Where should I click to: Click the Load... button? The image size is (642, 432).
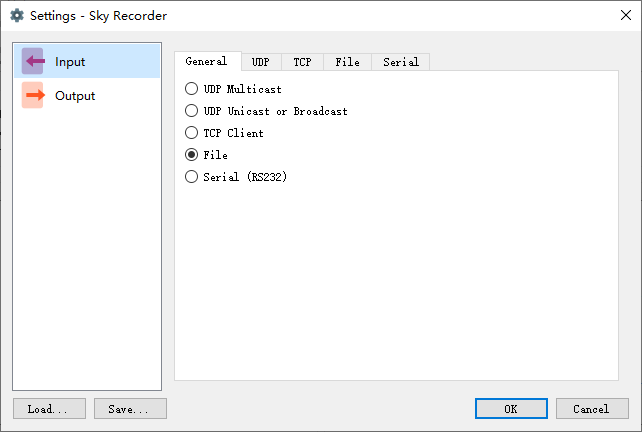(x=49, y=409)
